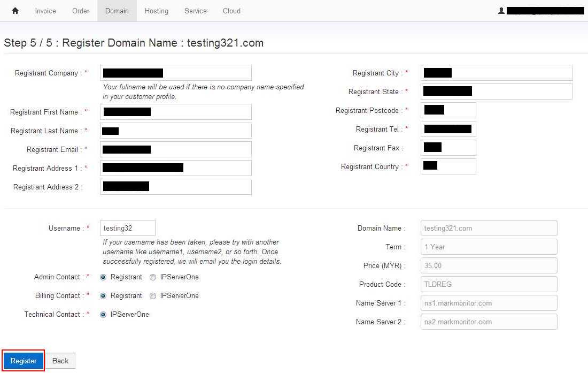The height and width of the screenshot is (373, 588).
Task: Select IPServerOne for Billing Contact
Action: [x=153, y=296]
